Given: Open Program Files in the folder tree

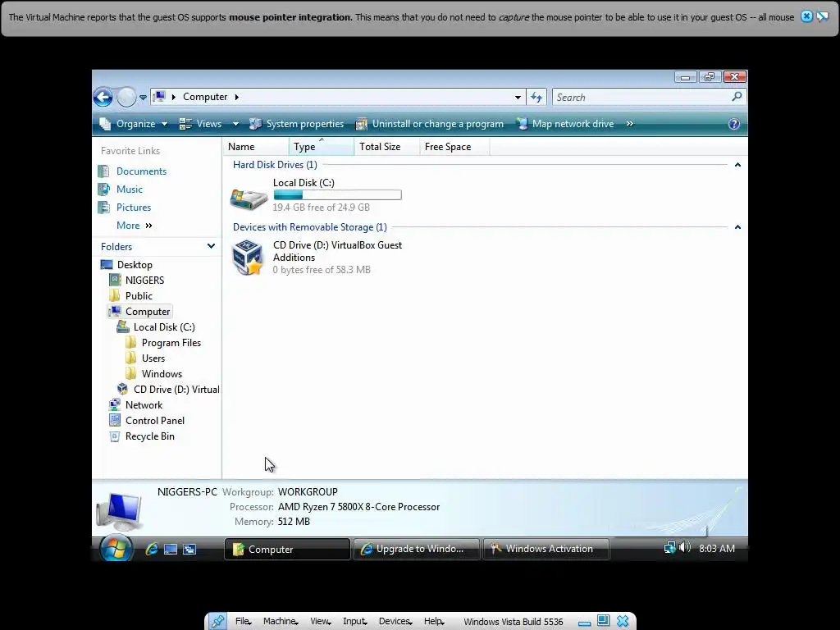Looking at the screenshot, I should tap(171, 342).
